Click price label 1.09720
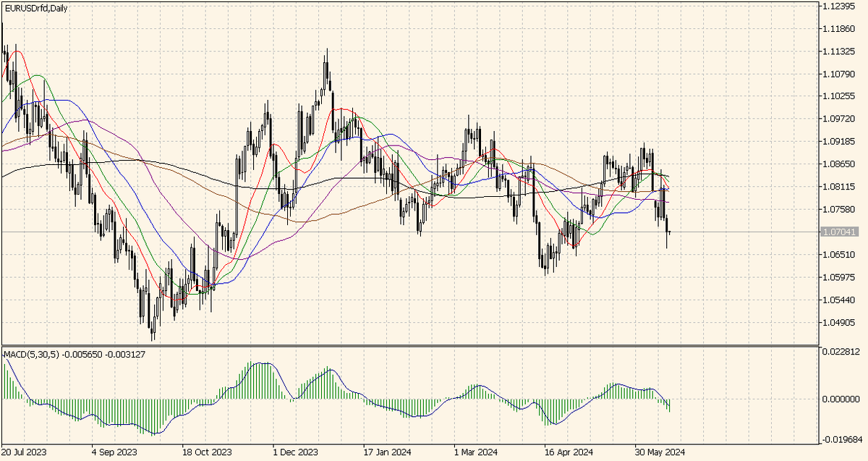The width and height of the screenshot is (868, 461). 840,118
